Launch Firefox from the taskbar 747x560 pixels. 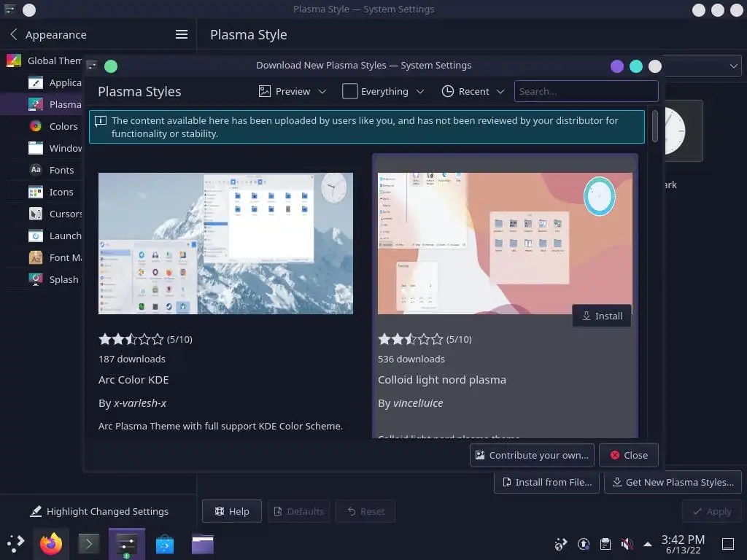[51, 544]
